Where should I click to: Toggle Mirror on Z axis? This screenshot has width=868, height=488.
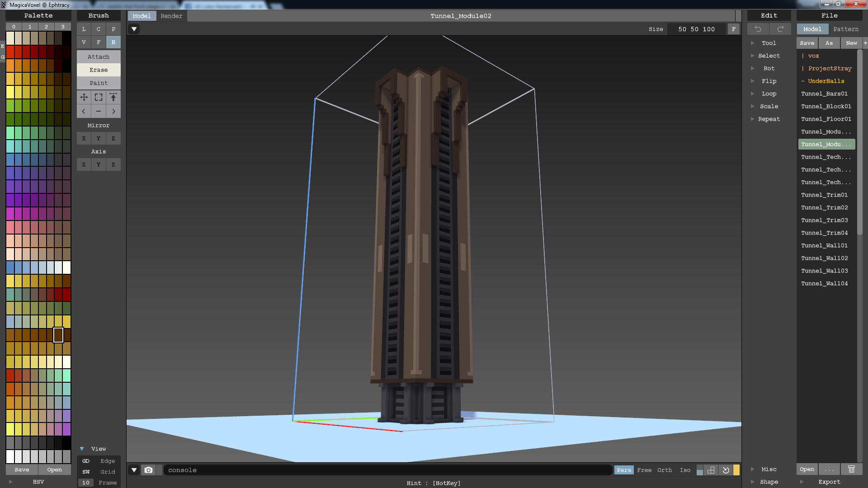point(113,138)
